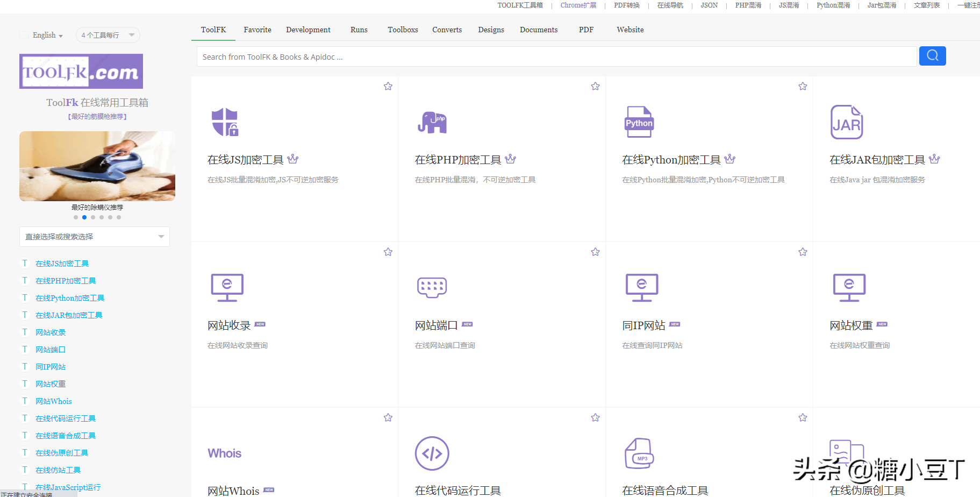Click the 网站收录 monitor icon
980x497 pixels.
coord(227,288)
